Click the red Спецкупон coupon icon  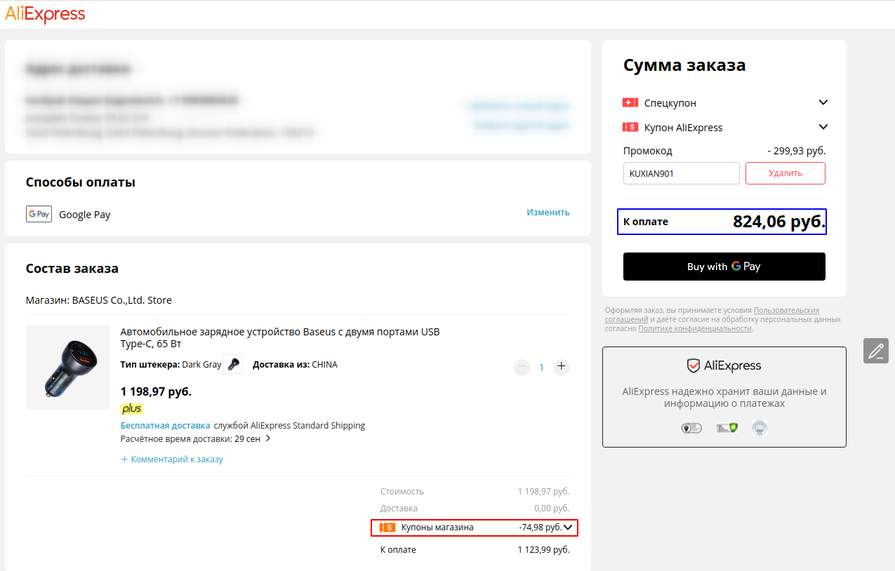[630, 102]
